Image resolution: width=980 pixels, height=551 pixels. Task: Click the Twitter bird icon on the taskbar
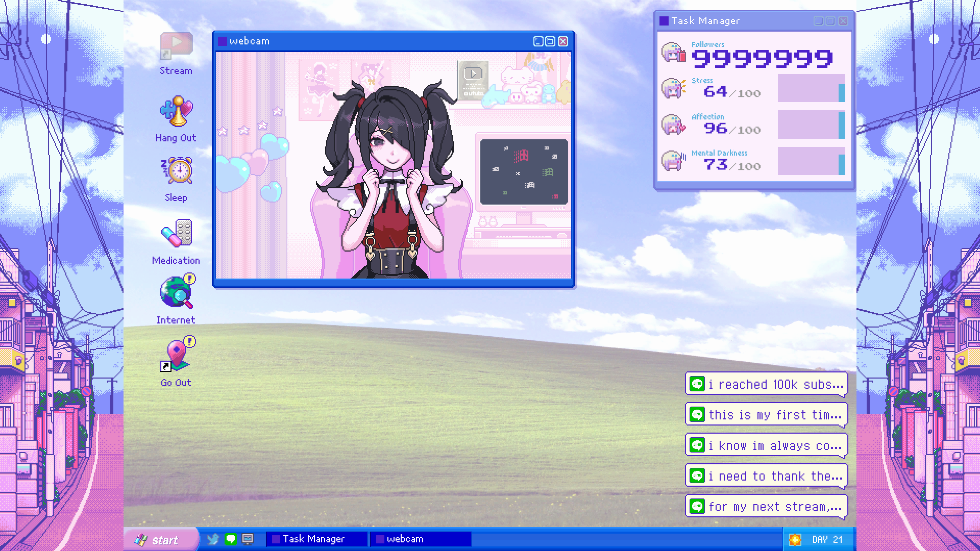(x=213, y=539)
